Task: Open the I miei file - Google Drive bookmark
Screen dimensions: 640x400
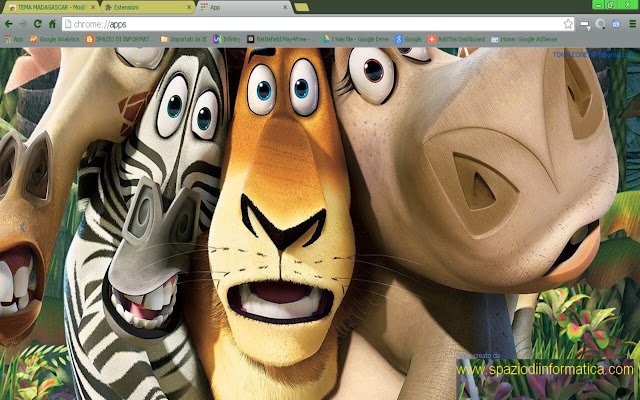Action: [356, 39]
